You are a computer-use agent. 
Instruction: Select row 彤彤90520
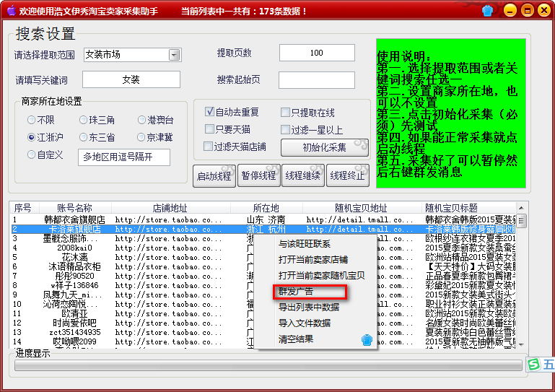tap(263, 276)
